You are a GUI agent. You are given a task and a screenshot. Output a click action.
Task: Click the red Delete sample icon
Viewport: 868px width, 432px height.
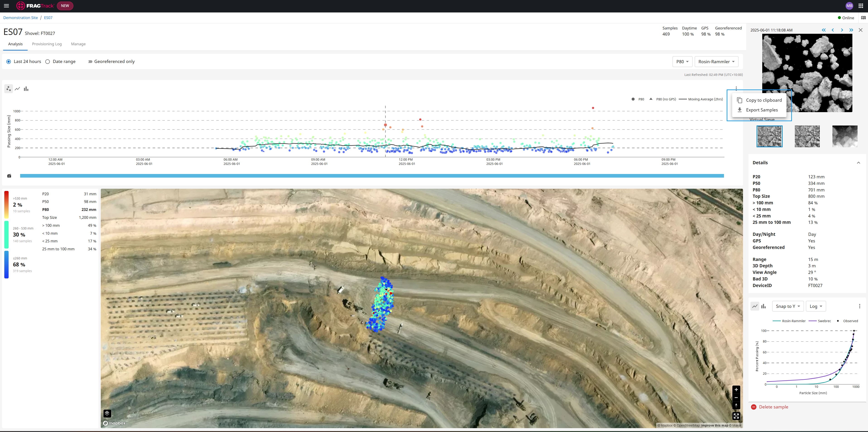[754, 407]
